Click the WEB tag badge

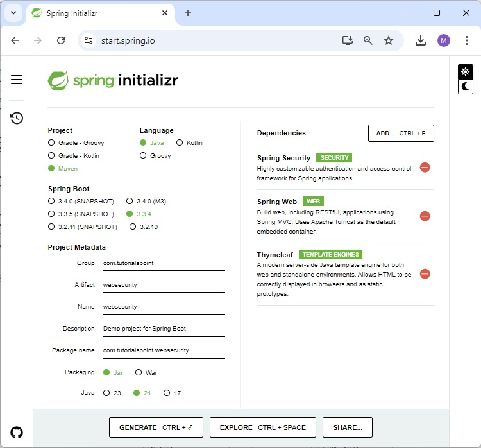[313, 202]
